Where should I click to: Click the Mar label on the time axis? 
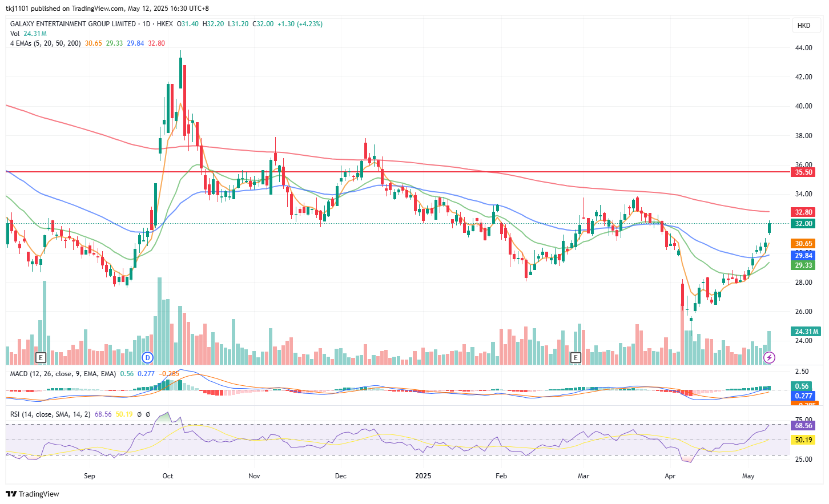coord(583,476)
